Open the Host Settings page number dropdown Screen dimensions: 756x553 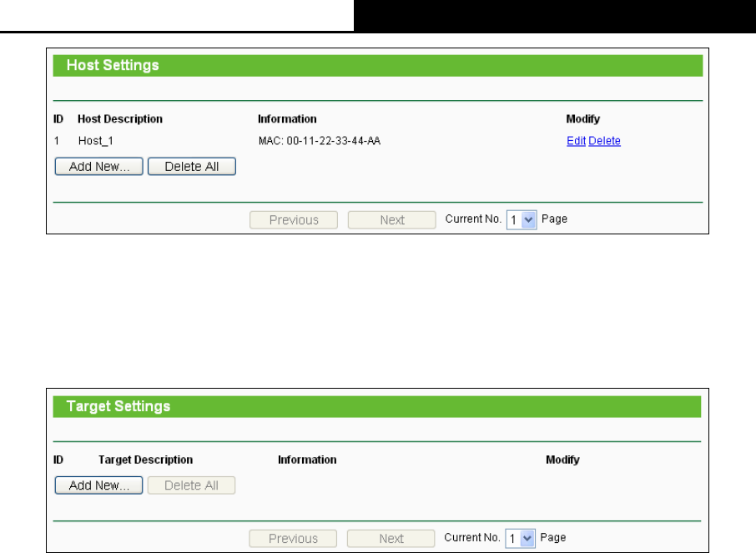[522, 220]
